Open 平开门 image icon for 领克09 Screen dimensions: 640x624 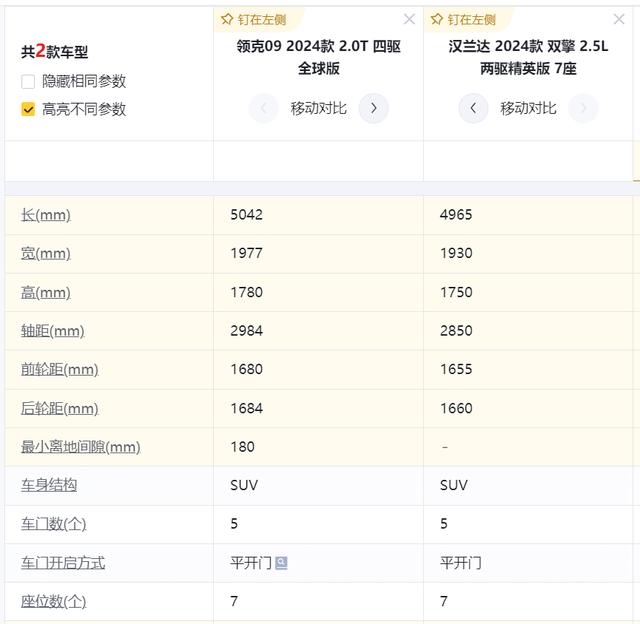coord(281,563)
